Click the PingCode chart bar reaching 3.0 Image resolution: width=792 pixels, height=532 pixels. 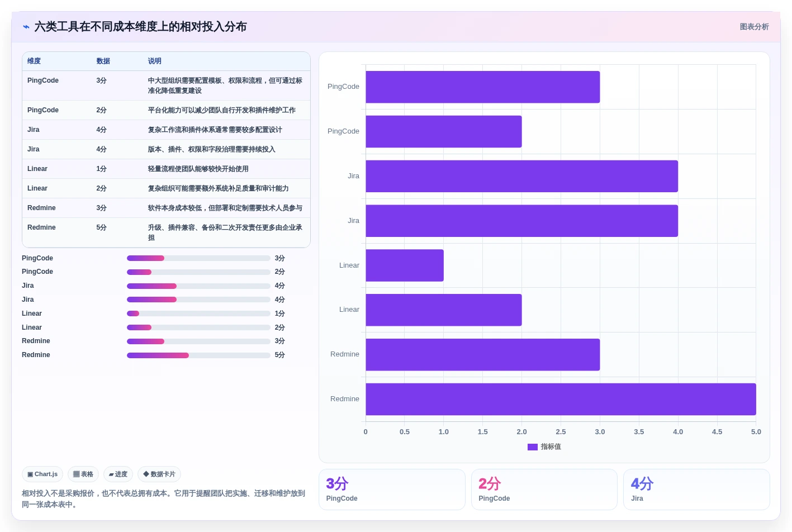pyautogui.click(x=483, y=87)
